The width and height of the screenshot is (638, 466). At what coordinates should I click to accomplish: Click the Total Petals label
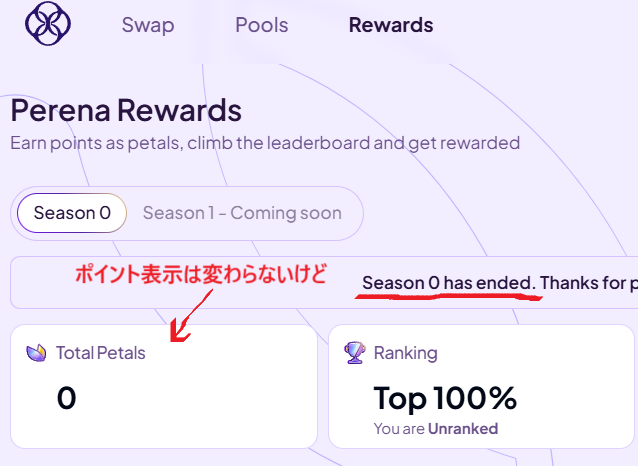pyautogui.click(x=101, y=353)
